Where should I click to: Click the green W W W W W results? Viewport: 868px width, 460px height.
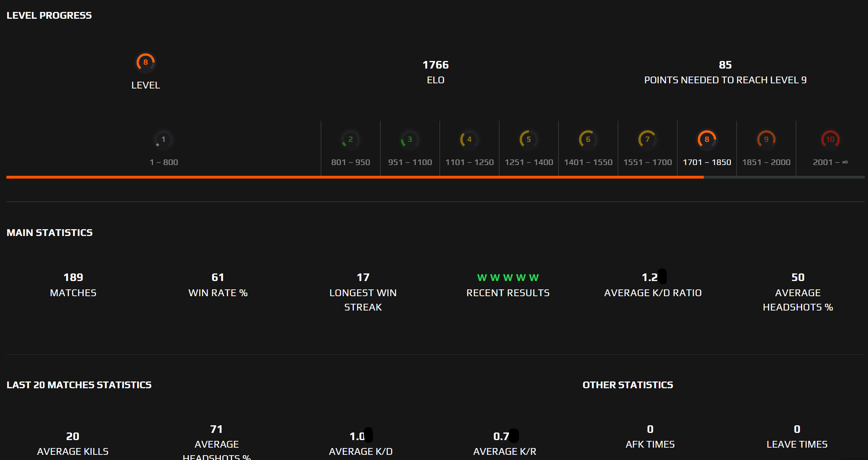pos(508,277)
